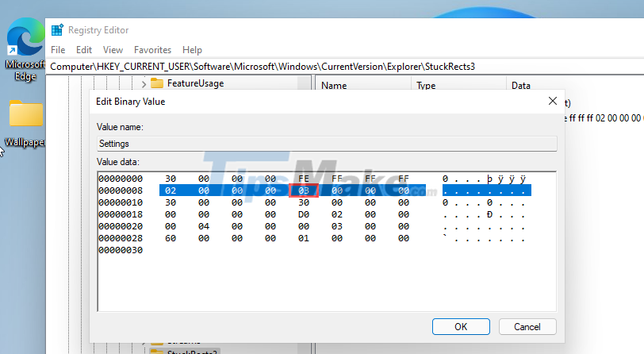The width and height of the screenshot is (644, 354).
Task: Click the highlighted ASCII dots in row 00000008
Action: pyautogui.click(x=487, y=190)
